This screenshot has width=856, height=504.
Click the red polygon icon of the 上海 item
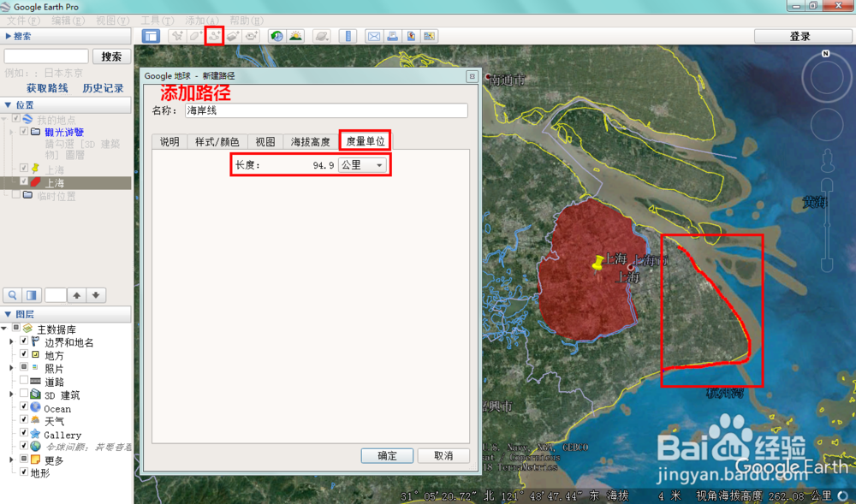click(35, 183)
